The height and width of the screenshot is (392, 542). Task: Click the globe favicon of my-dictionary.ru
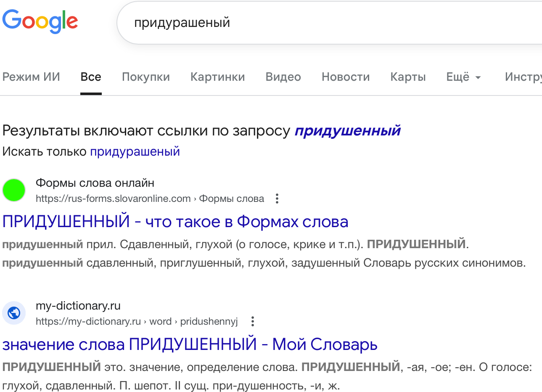tap(14, 313)
